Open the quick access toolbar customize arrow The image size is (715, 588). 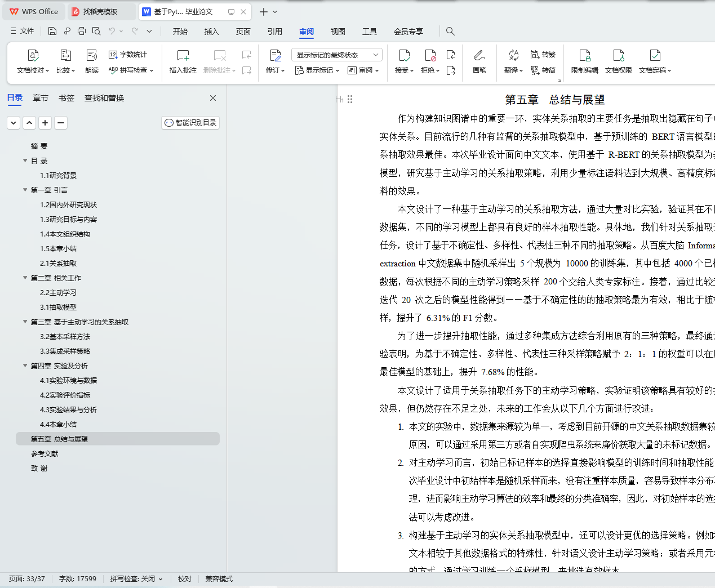point(149,31)
